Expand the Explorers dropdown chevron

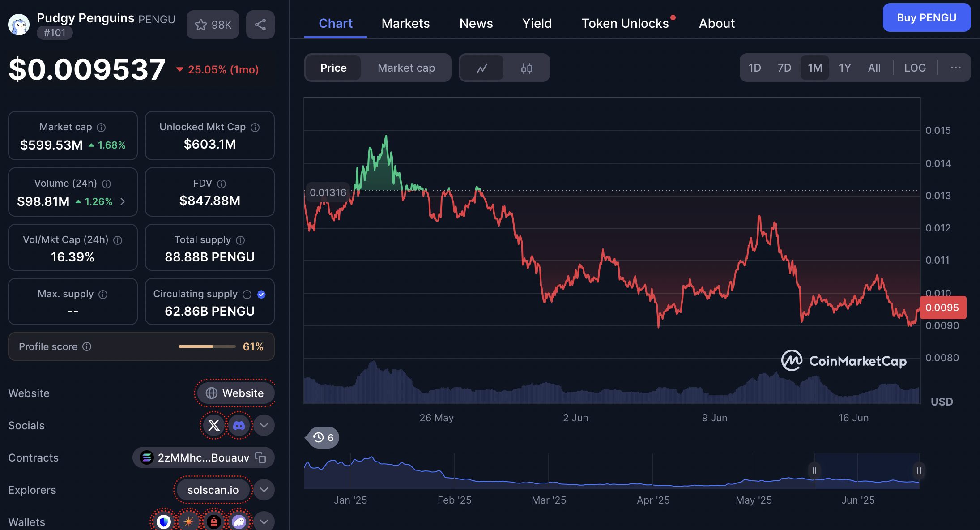pyautogui.click(x=264, y=490)
